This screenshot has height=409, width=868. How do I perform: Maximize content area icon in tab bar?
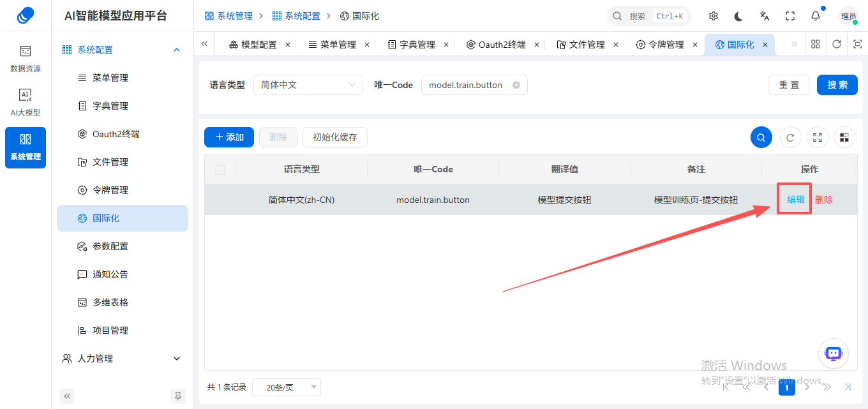pyautogui.click(x=858, y=44)
